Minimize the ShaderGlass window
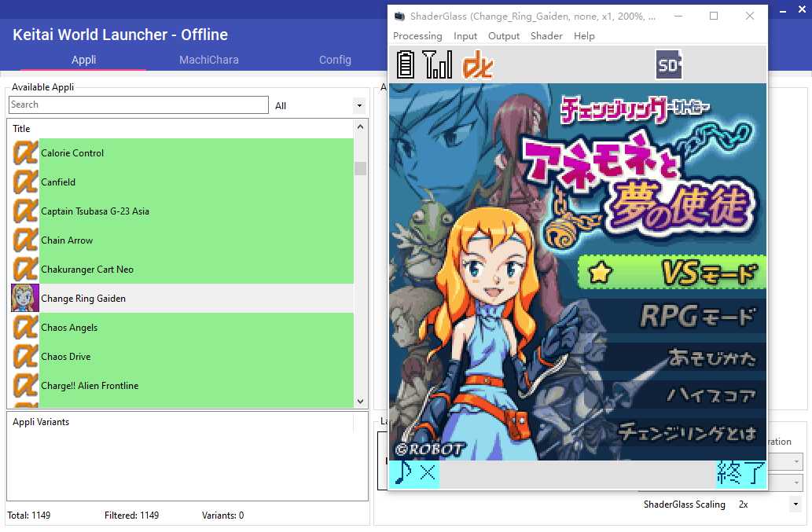This screenshot has height=532, width=812. [x=678, y=16]
